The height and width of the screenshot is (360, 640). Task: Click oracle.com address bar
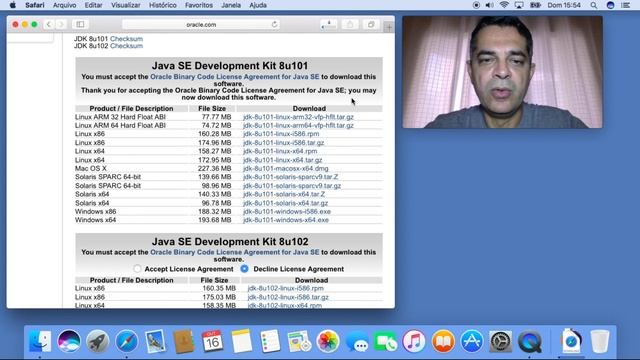(x=201, y=24)
